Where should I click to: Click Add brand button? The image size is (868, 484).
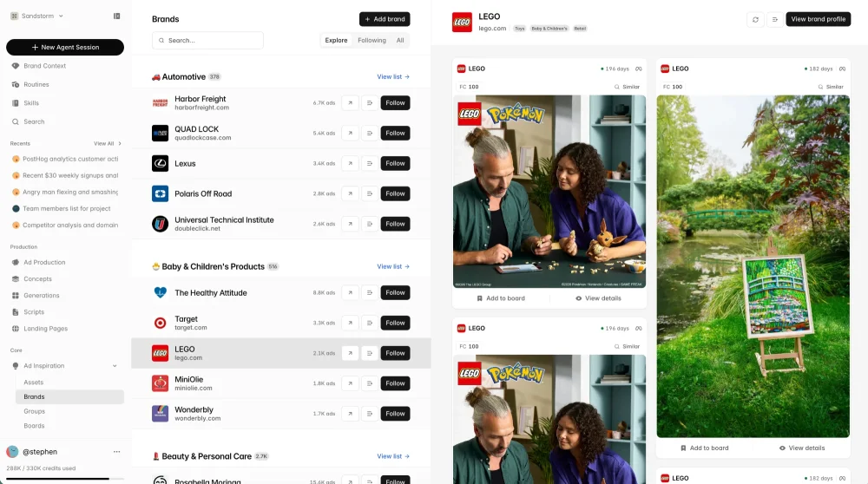point(385,19)
